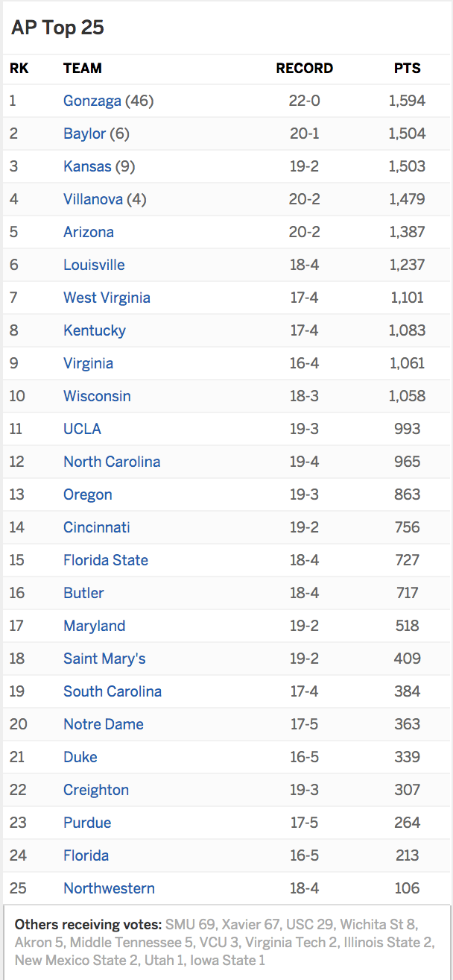Open the Notre Dame link

click(104, 724)
